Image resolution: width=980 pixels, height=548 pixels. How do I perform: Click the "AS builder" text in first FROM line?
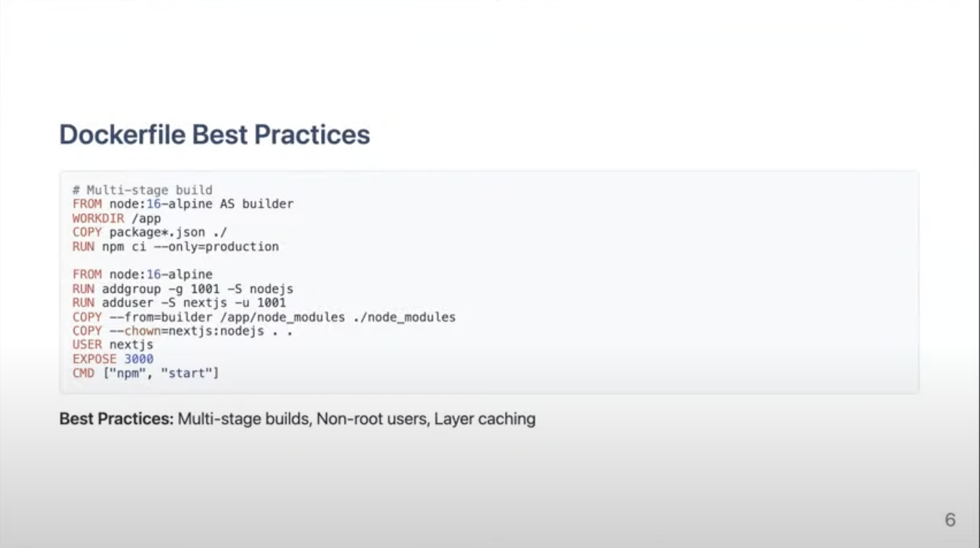[257, 204]
